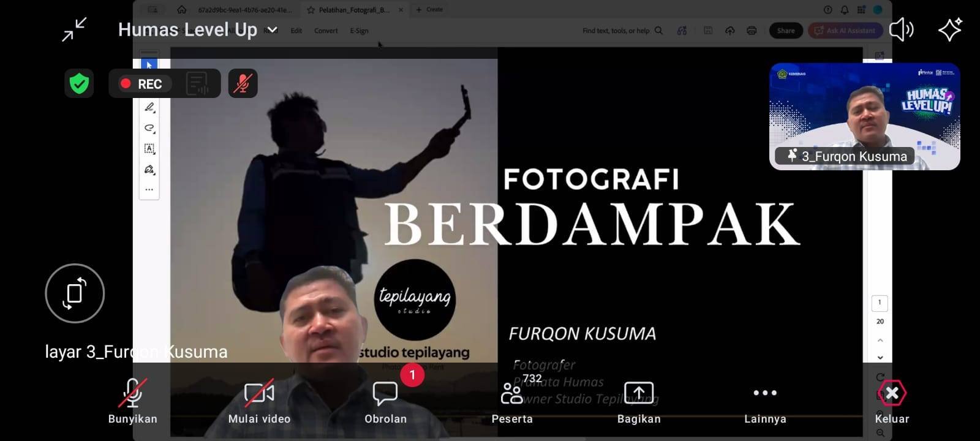Tap Bagikan to share screen
The width and height of the screenshot is (980, 441).
639,402
